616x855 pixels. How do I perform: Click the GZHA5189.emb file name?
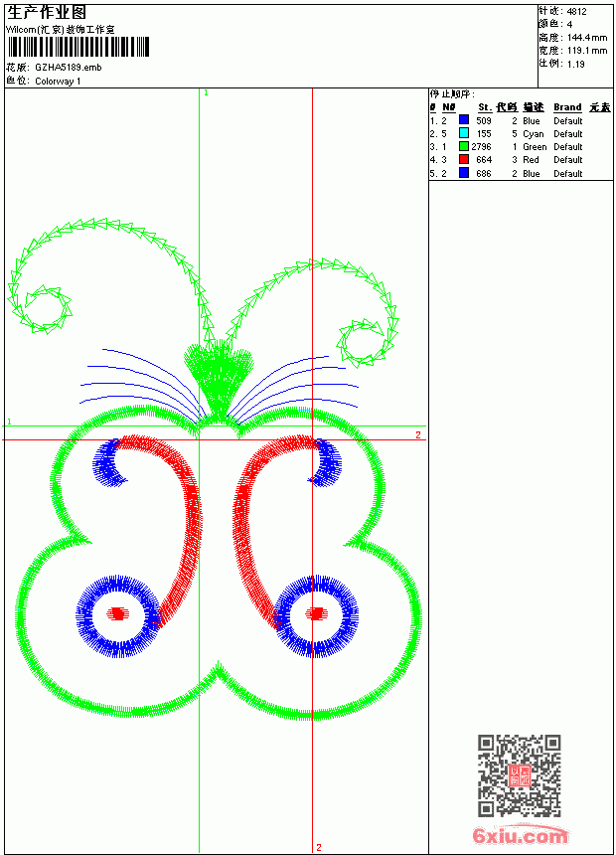tap(69, 68)
